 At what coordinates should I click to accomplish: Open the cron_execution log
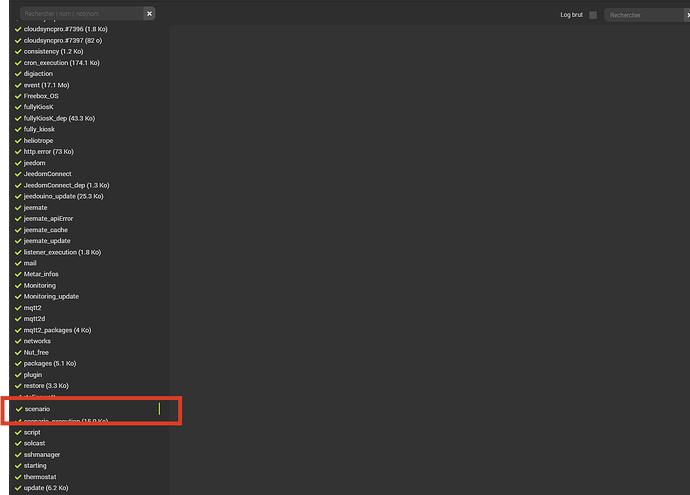click(x=62, y=63)
